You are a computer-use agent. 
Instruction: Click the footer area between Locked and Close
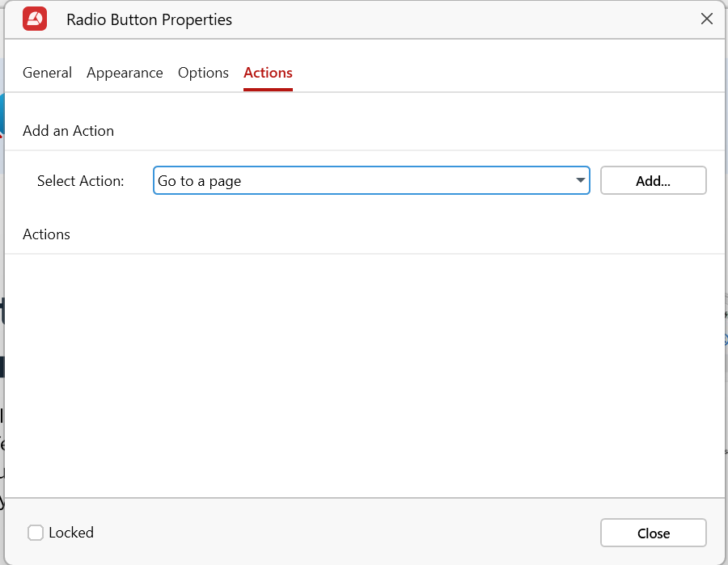pyautogui.click(x=340, y=533)
